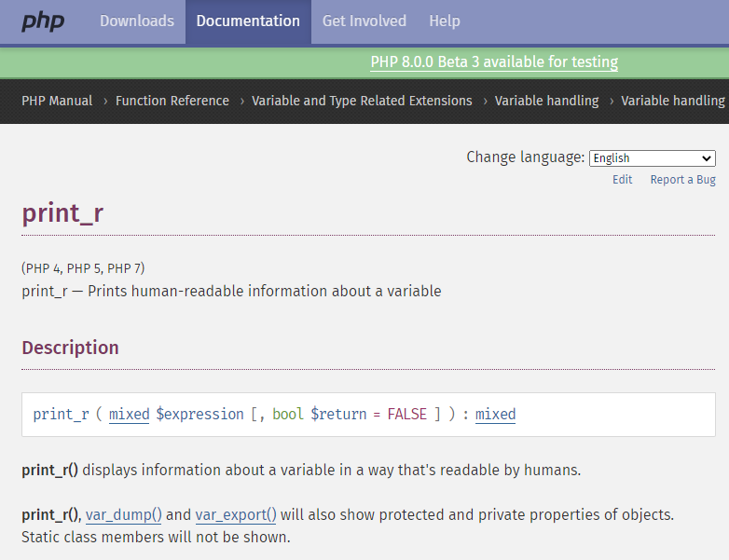
Task: Click the Report a Bug link
Action: click(682, 180)
